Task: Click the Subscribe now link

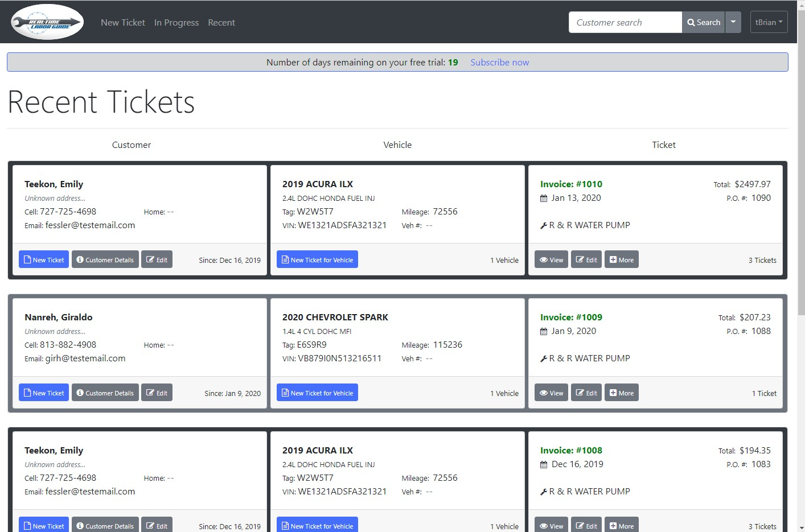Action: point(499,62)
